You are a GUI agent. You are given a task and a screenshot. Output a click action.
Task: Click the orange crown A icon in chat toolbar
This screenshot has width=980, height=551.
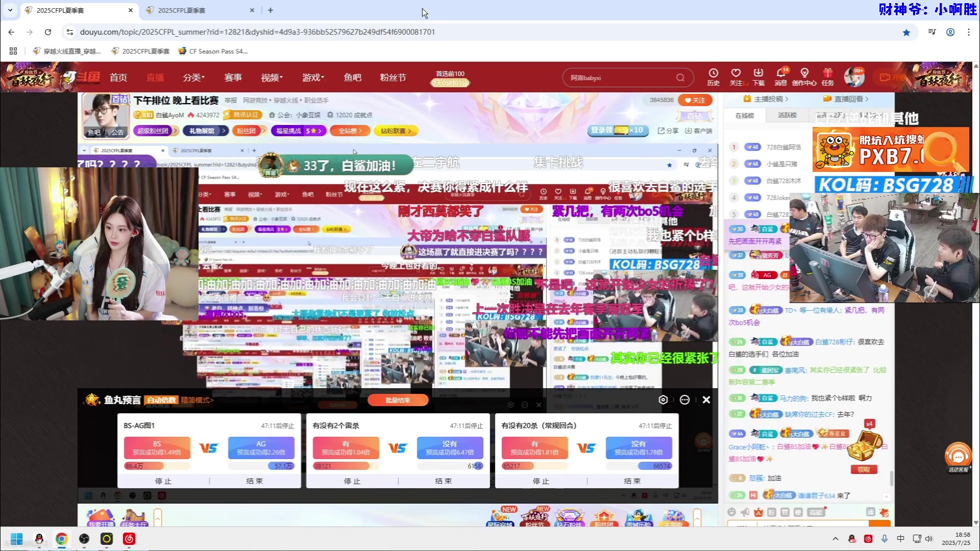[x=758, y=512]
